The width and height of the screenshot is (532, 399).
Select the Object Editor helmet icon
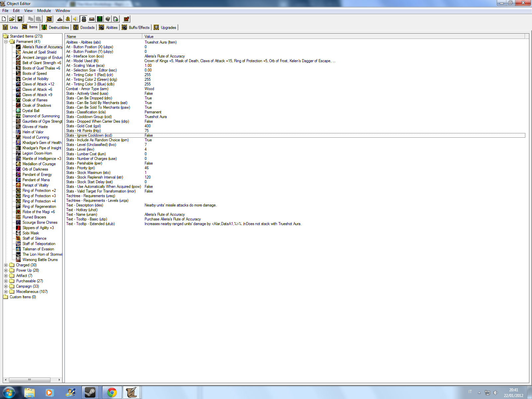point(84,19)
